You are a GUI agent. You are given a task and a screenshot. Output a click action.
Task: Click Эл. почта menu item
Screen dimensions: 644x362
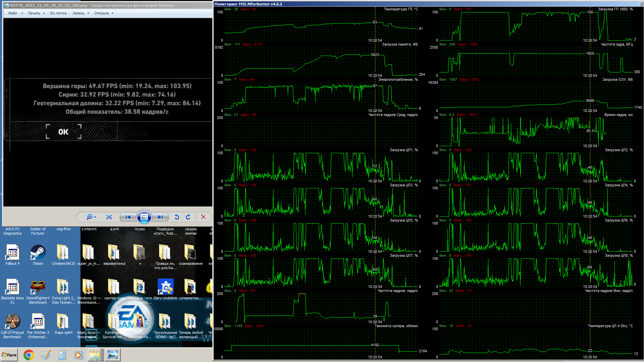click(x=58, y=13)
